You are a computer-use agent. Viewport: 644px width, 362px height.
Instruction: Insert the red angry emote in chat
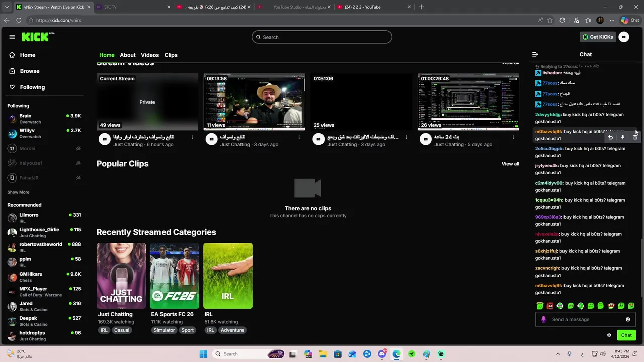(x=550, y=306)
